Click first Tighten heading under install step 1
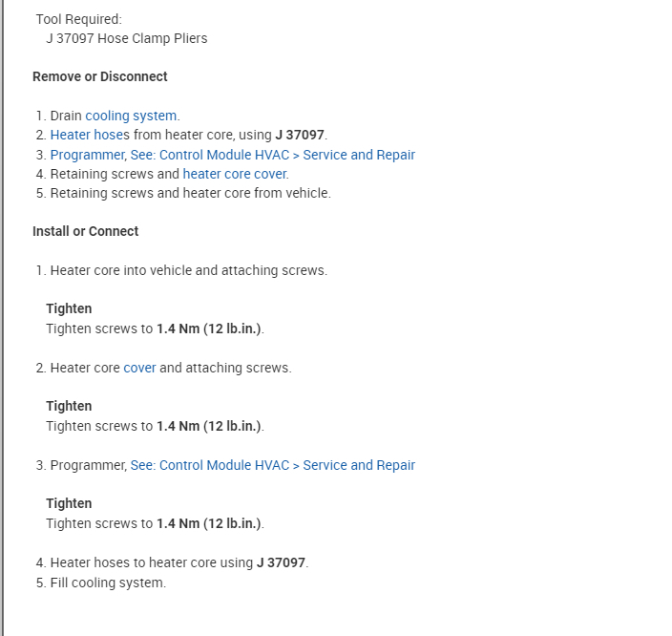The width and height of the screenshot is (672, 636). point(69,308)
